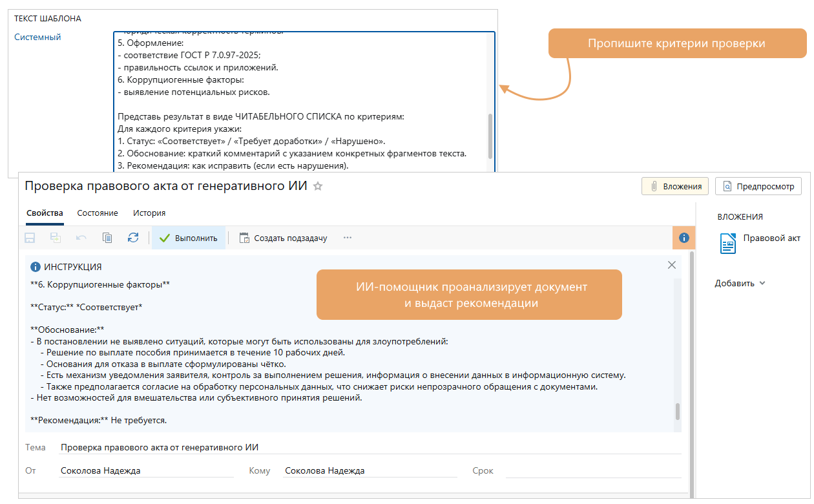Open the История tab
The image size is (814, 504).
pos(149,213)
